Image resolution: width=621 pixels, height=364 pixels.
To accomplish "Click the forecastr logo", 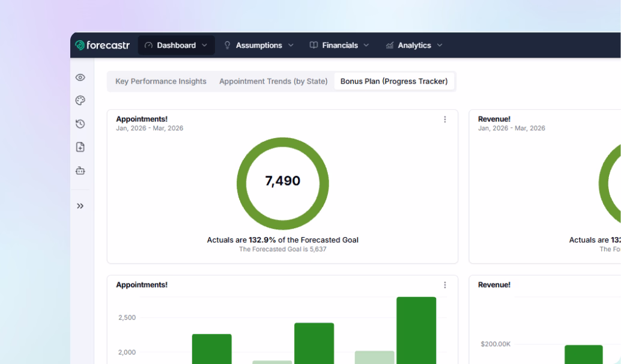I will click(102, 45).
